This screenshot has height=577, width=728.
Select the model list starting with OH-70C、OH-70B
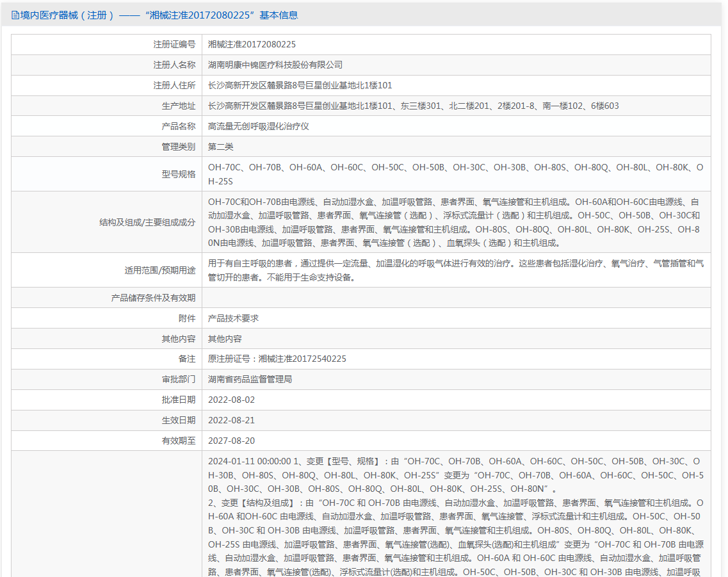pyautogui.click(x=455, y=174)
